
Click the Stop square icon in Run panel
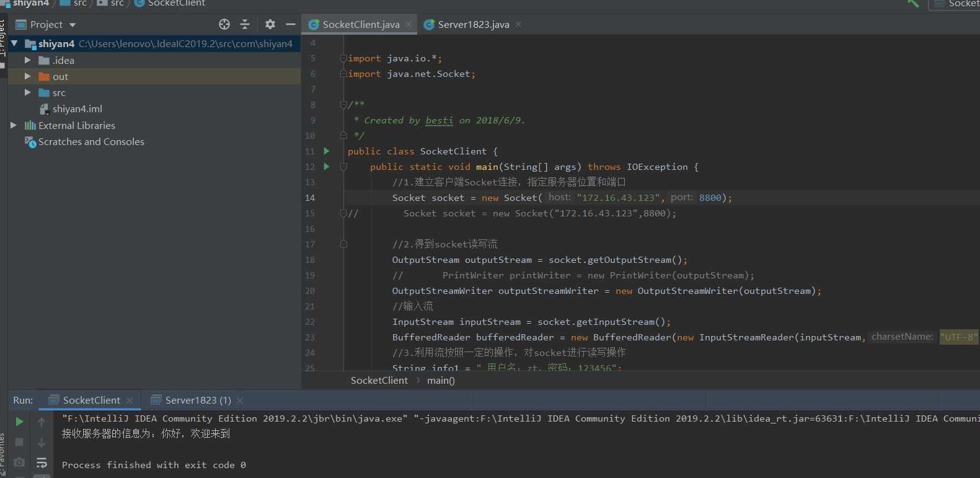(x=19, y=442)
